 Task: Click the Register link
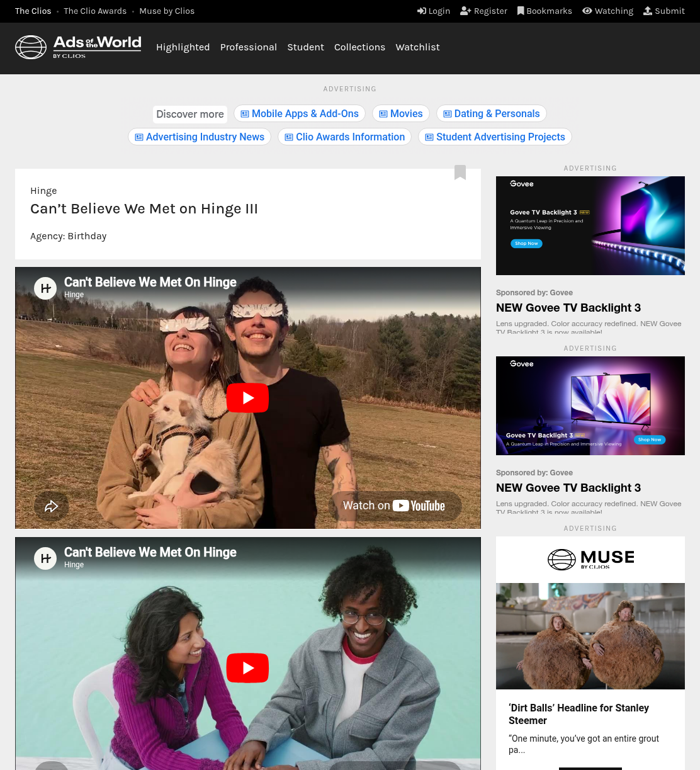[483, 11]
